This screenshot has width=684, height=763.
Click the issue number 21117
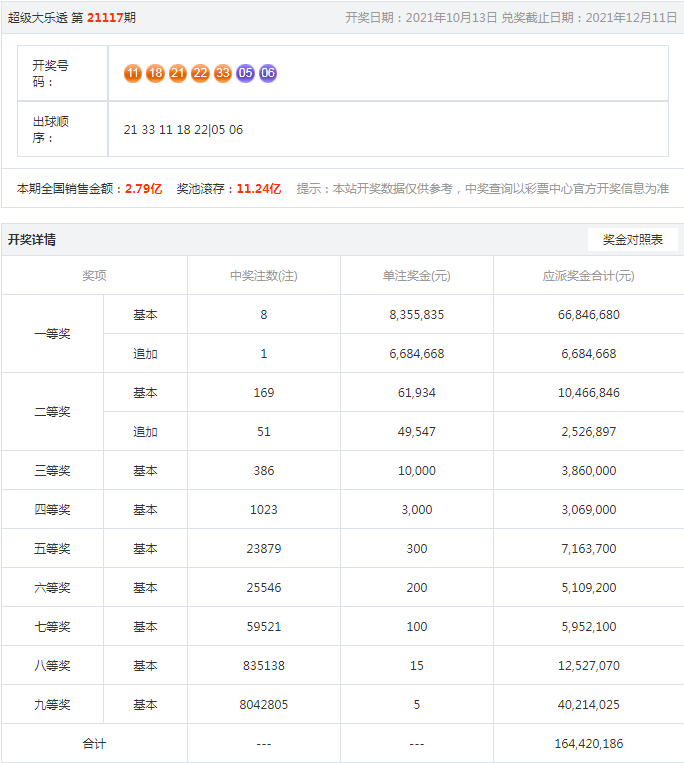[105, 18]
